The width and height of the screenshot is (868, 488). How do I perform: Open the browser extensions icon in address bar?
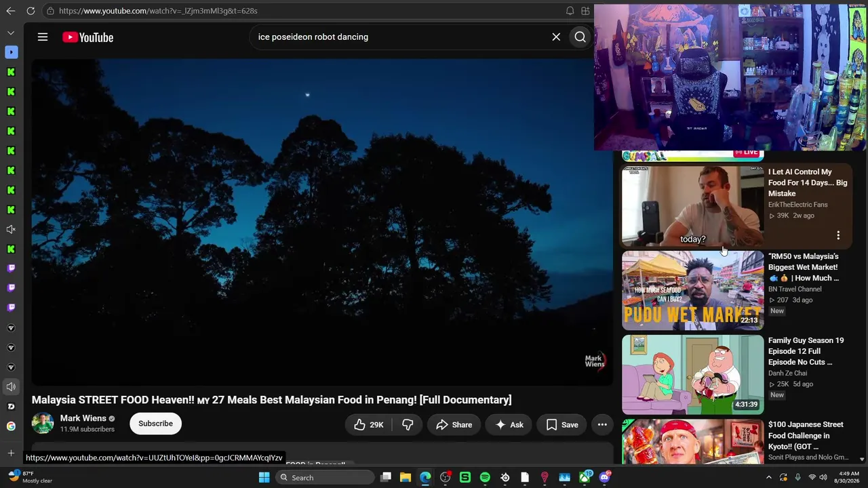point(585,11)
